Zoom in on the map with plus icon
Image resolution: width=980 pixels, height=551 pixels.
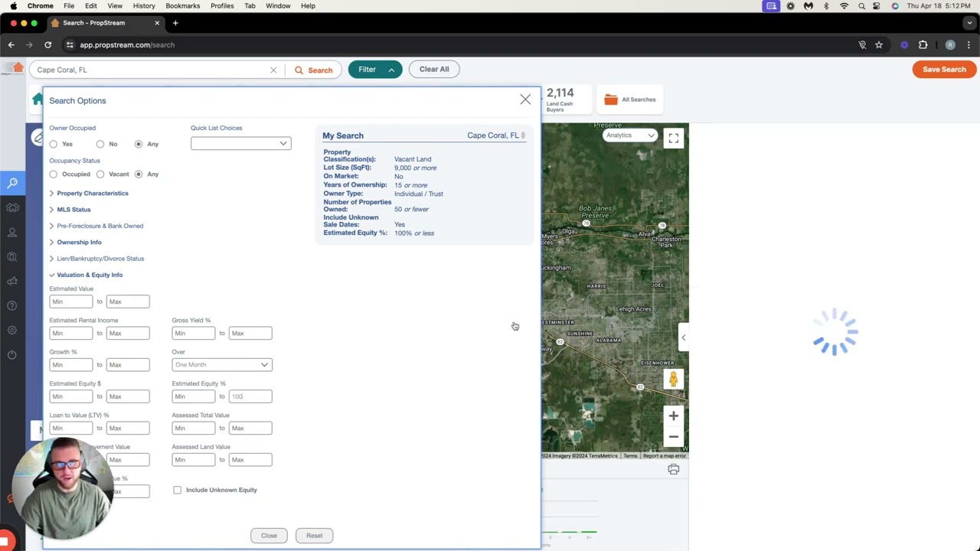tap(674, 416)
